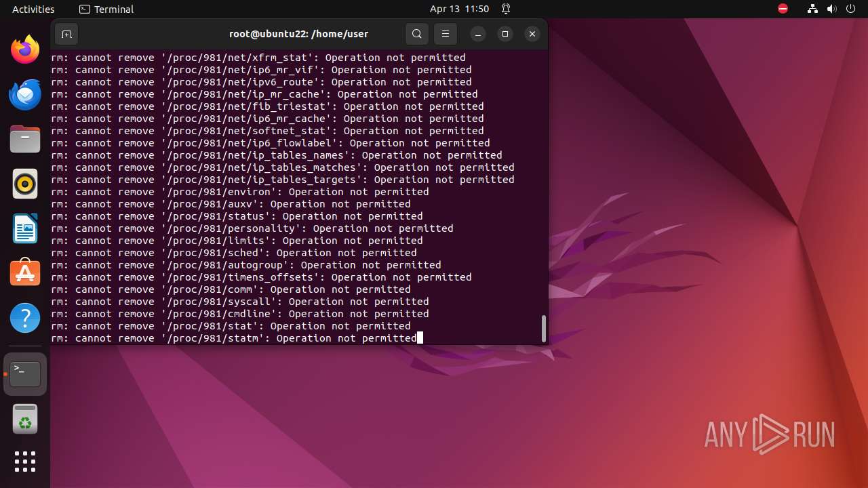868x488 pixels.
Task: Click the line containing '/proc/981/auxv'
Action: 231,204
